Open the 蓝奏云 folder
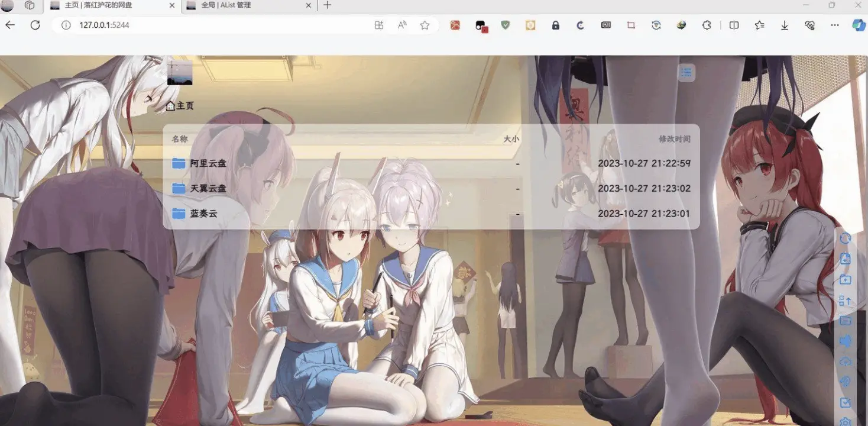This screenshot has width=868, height=426. [203, 214]
